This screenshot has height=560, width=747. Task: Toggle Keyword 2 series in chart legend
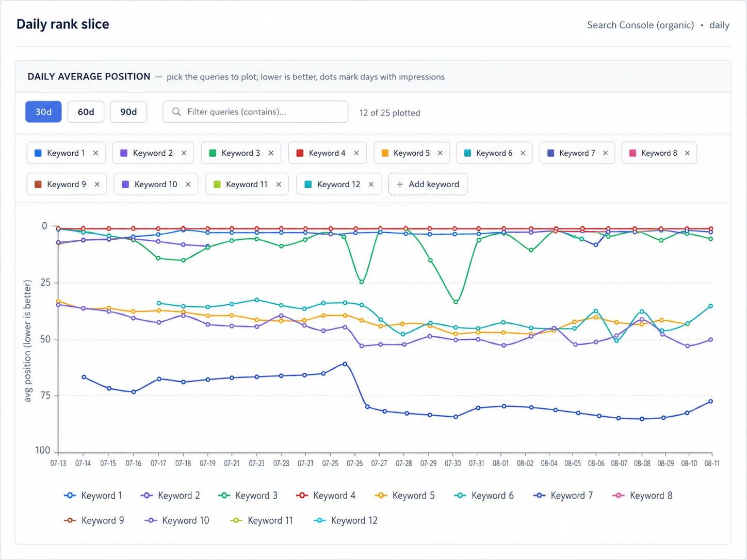(x=170, y=496)
